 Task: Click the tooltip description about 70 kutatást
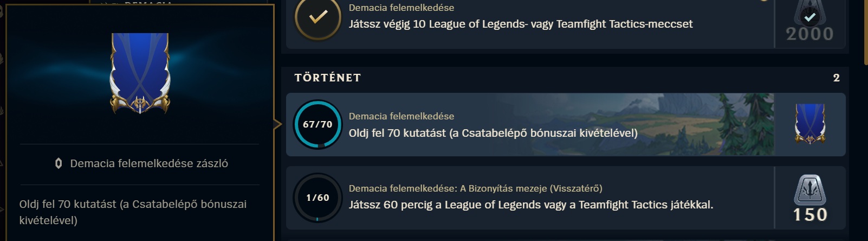tap(133, 212)
